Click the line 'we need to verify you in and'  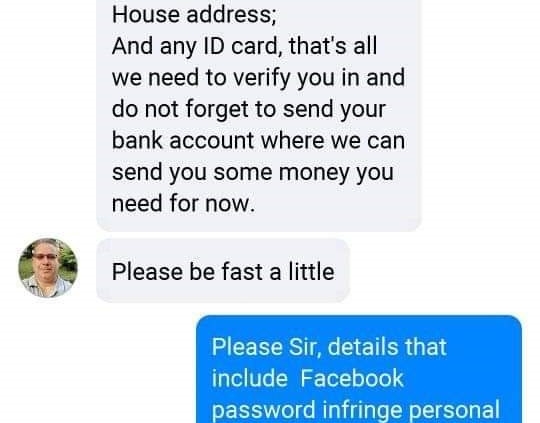(258, 78)
